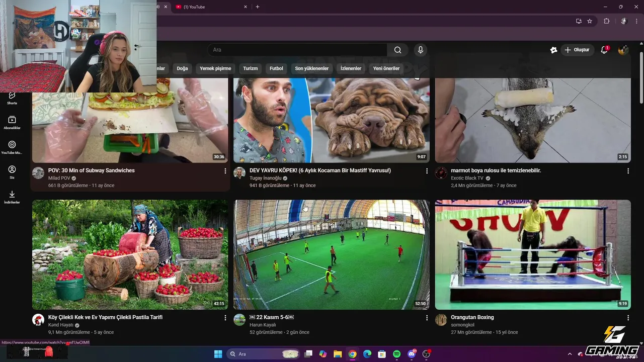Open the Milad POV channel link
This screenshot has width=644, height=362.
(59, 178)
